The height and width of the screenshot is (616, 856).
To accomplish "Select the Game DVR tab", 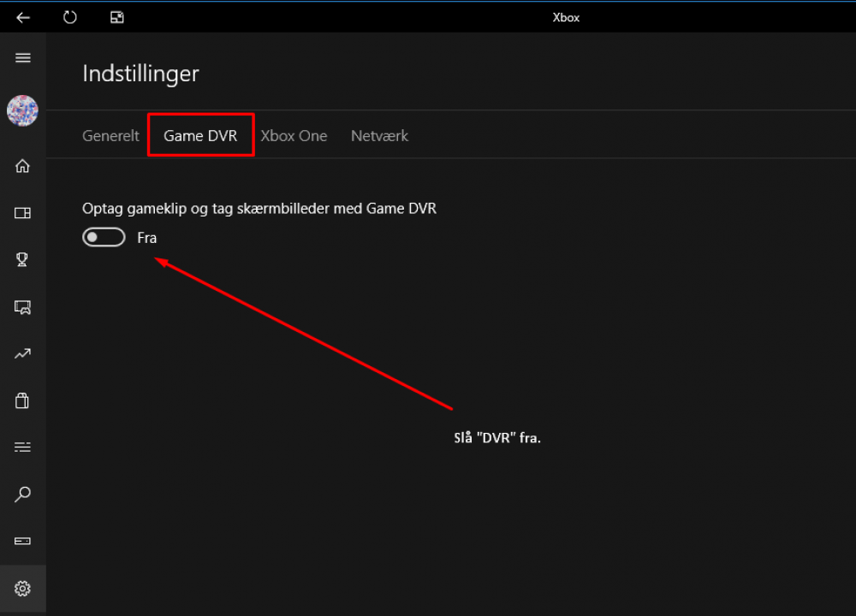I will 200,136.
